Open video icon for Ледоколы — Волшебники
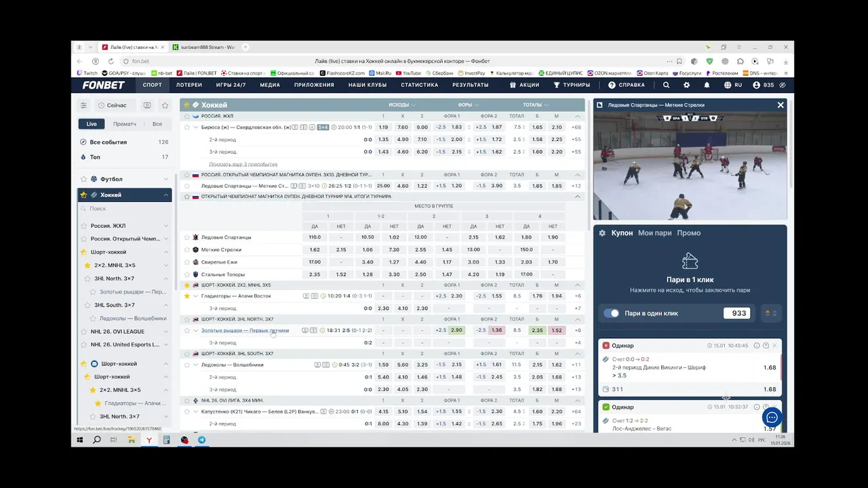Image resolution: width=868 pixels, height=488 pixels. (317, 365)
